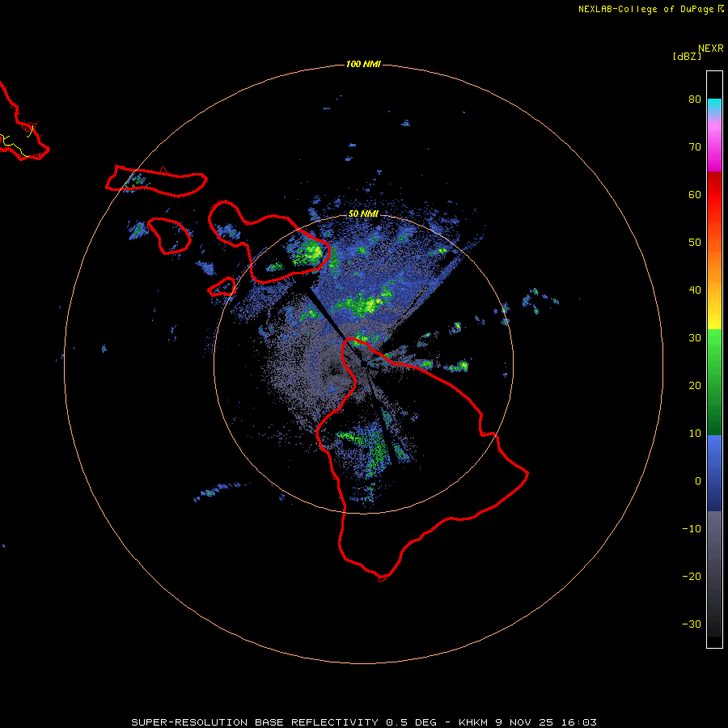Screen dimensions: 728x728
Task: Click the Super-Resolution Base Reflectivity caption
Action: point(363,722)
